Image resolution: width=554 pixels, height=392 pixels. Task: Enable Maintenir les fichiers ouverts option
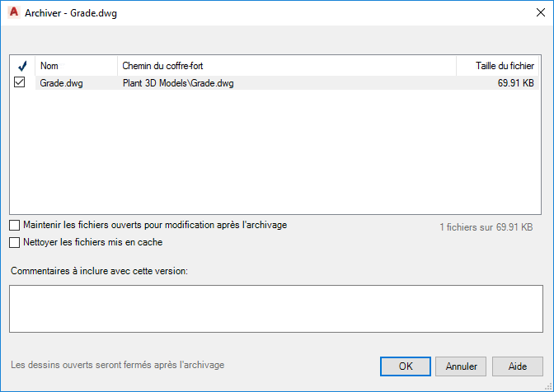tap(15, 225)
